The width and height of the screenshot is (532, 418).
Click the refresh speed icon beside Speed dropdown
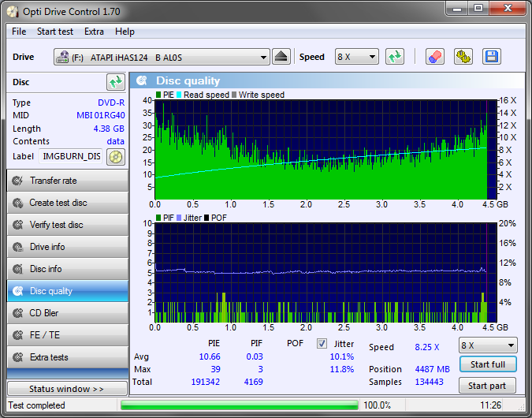click(x=395, y=57)
